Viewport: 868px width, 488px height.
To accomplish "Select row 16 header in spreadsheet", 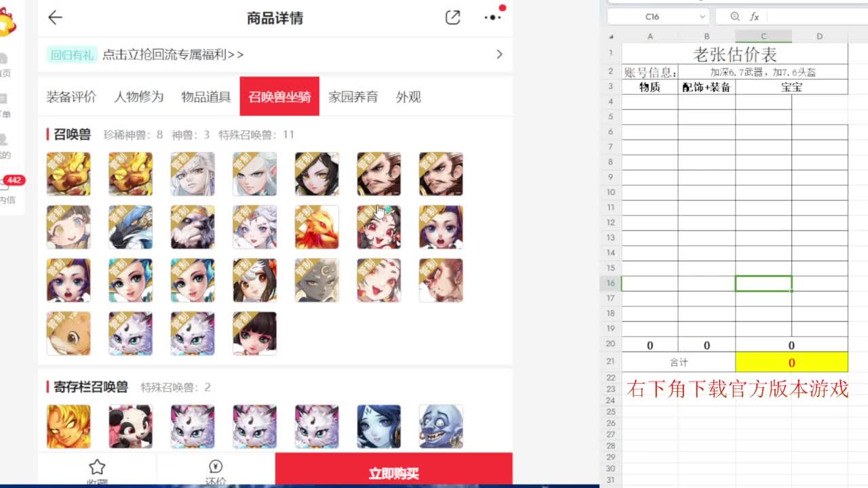I will click(x=610, y=283).
